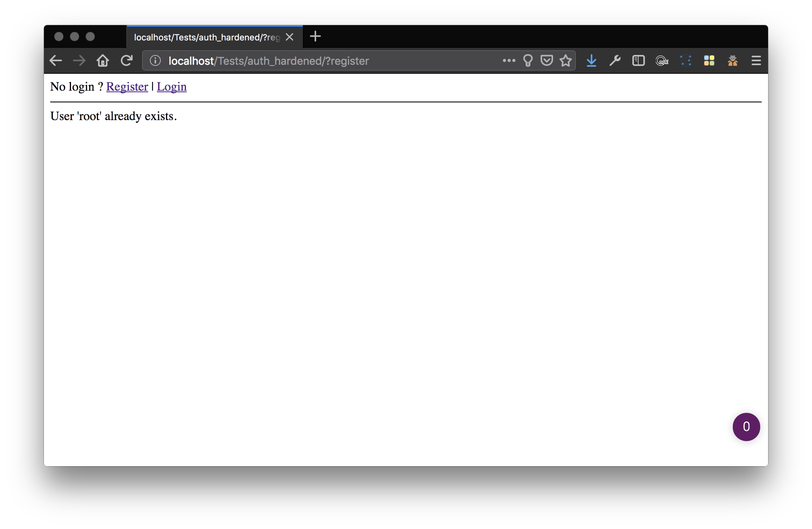The height and width of the screenshot is (529, 812).
Task: Save page to Pocket
Action: click(547, 60)
